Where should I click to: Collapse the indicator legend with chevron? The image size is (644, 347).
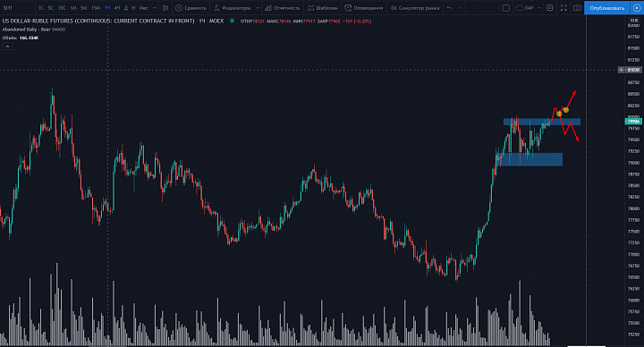pyautogui.click(x=7, y=47)
